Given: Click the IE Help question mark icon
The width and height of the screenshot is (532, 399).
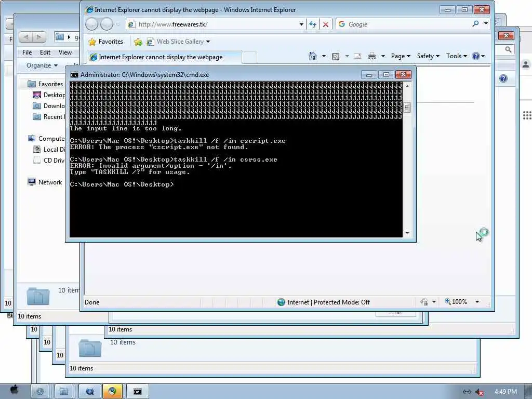Looking at the screenshot, I should [x=476, y=56].
